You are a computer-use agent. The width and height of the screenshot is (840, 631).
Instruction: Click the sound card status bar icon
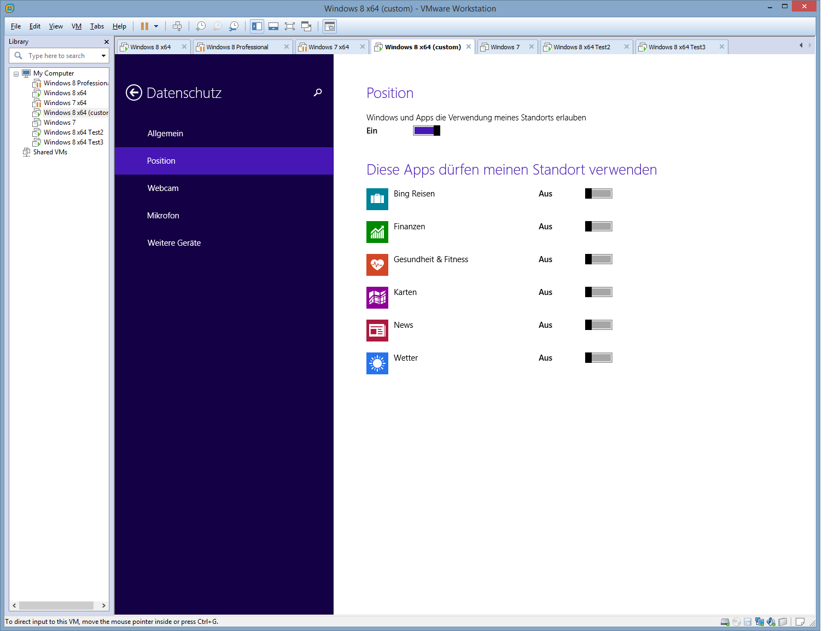771,622
